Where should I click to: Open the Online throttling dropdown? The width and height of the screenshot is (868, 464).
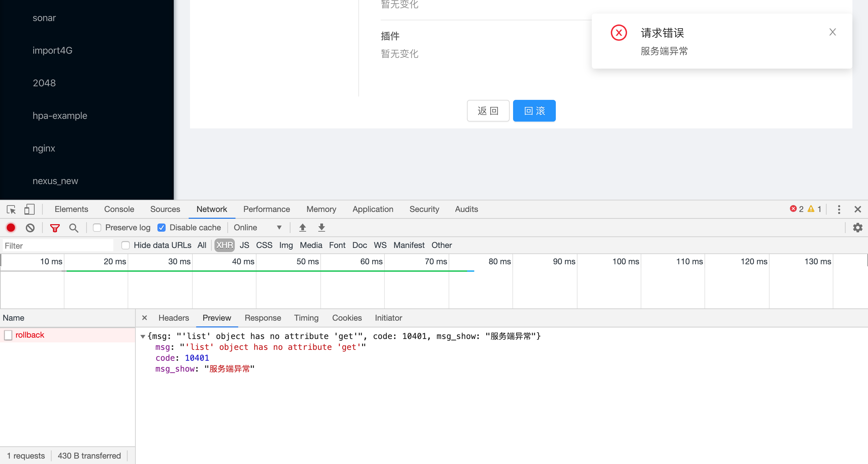coord(258,228)
